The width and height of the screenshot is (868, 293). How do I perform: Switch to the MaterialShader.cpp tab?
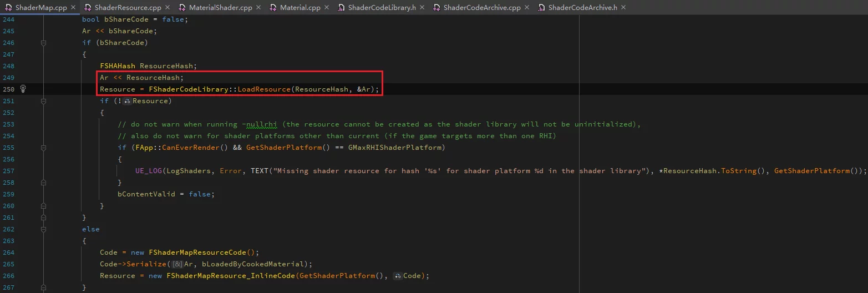[x=221, y=8]
